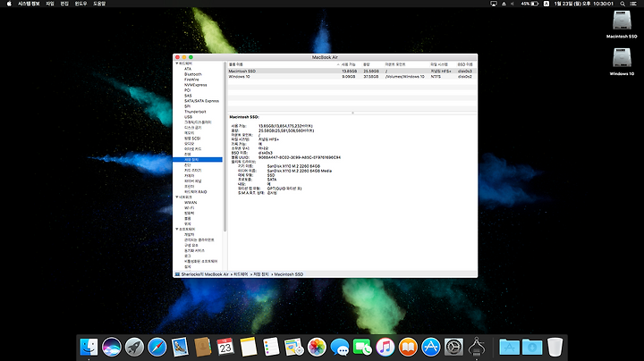The image size is (644, 361).
Task: Select ATA in hardware sidebar
Action: pyautogui.click(x=188, y=69)
